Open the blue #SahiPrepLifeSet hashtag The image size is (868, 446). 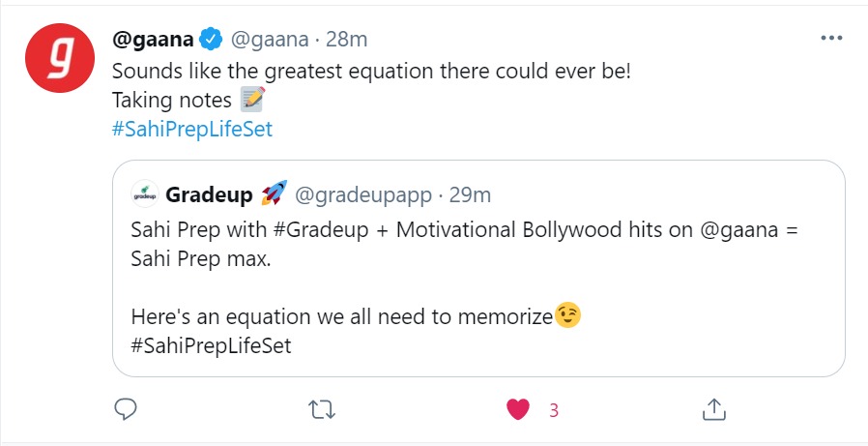[x=192, y=129]
